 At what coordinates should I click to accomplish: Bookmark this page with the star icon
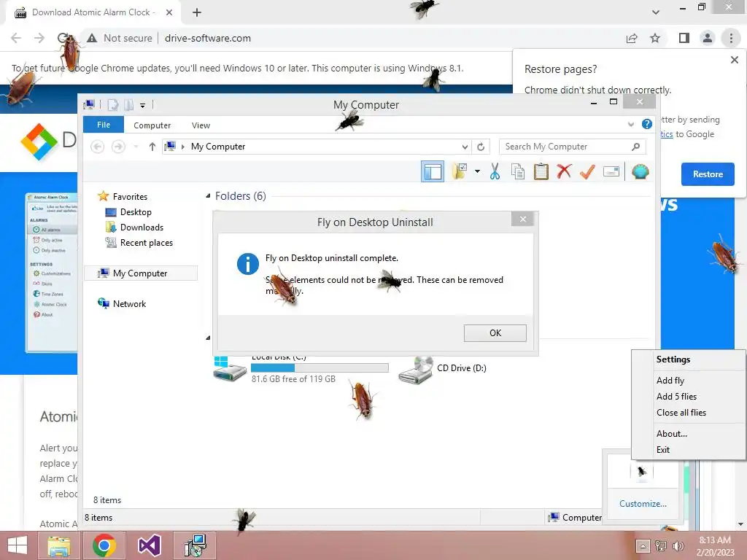coord(655,38)
